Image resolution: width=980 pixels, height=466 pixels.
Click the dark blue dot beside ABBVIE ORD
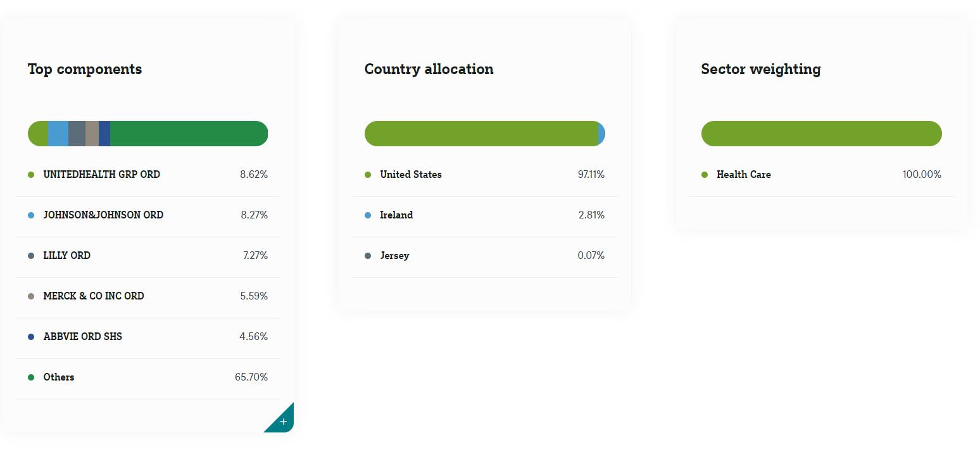(31, 337)
